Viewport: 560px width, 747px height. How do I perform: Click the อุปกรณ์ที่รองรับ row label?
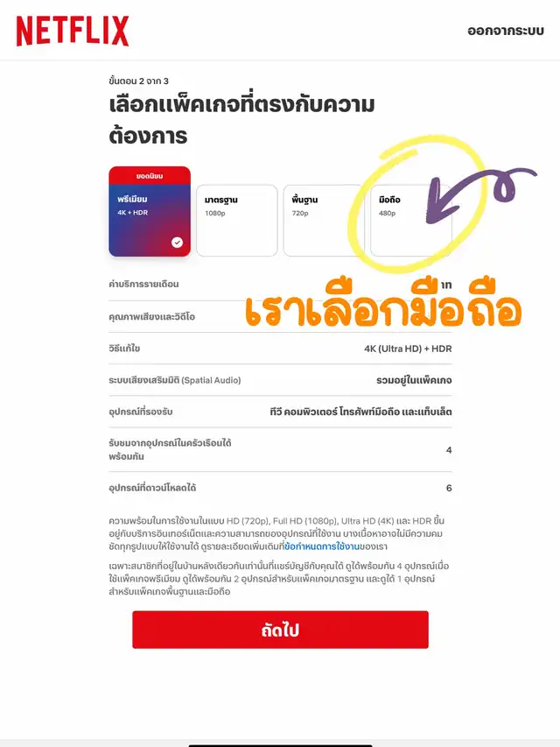[x=141, y=412]
